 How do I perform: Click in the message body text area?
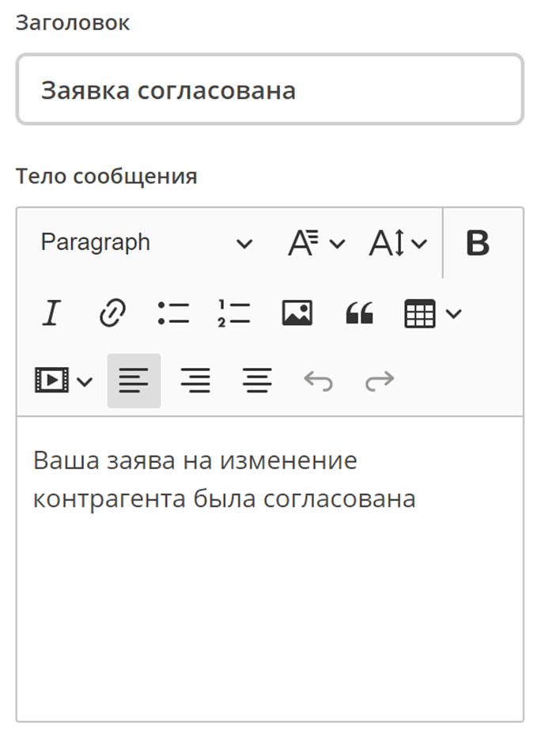pyautogui.click(x=270, y=568)
